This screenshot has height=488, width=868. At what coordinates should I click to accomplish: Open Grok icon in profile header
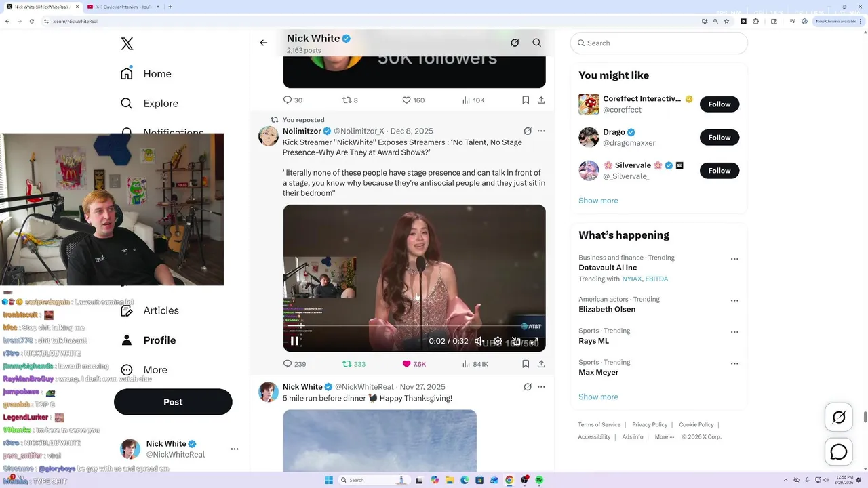pos(515,43)
